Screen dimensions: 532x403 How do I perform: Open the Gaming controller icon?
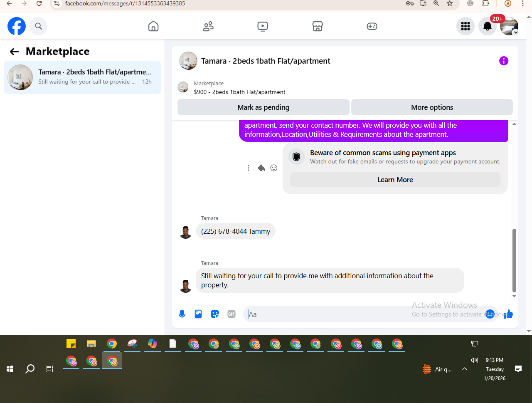click(372, 26)
